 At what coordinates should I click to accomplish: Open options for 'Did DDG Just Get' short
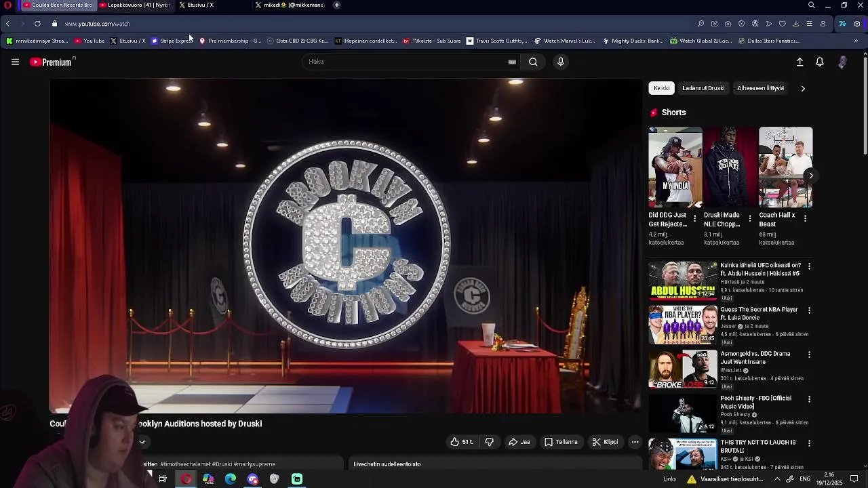[694, 218]
